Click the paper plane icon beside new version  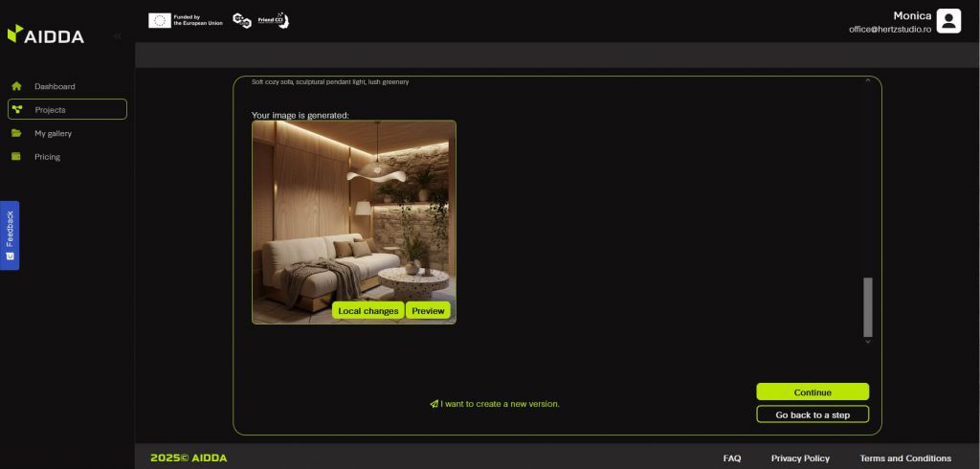[x=434, y=404]
